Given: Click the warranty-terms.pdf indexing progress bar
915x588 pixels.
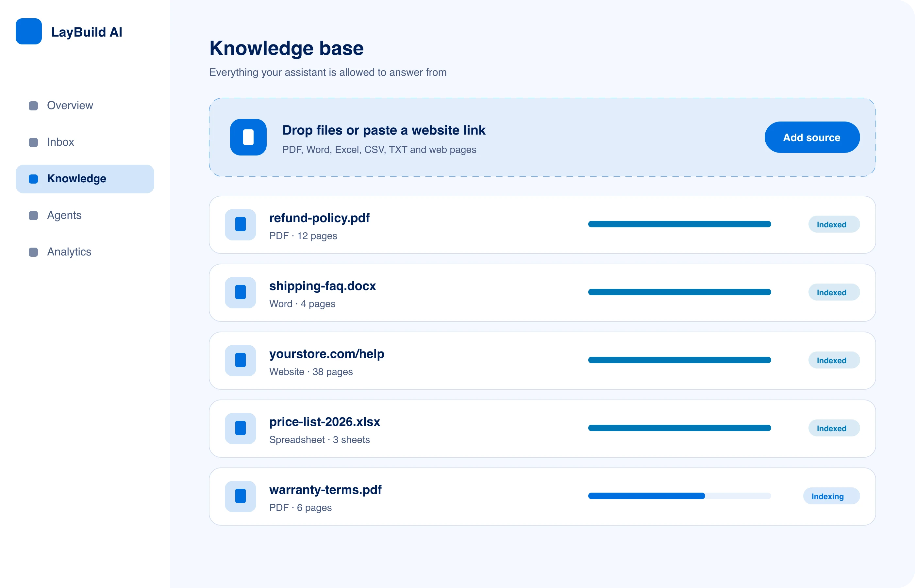Looking at the screenshot, I should coord(679,496).
